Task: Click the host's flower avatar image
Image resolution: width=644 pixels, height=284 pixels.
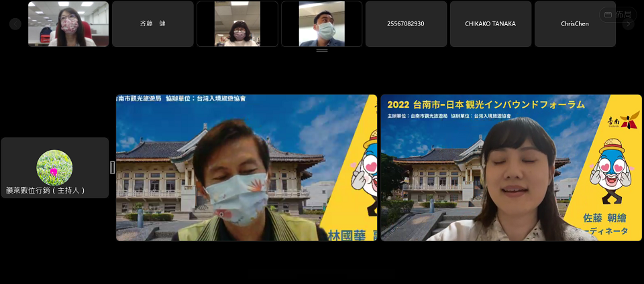Action: 54,167
